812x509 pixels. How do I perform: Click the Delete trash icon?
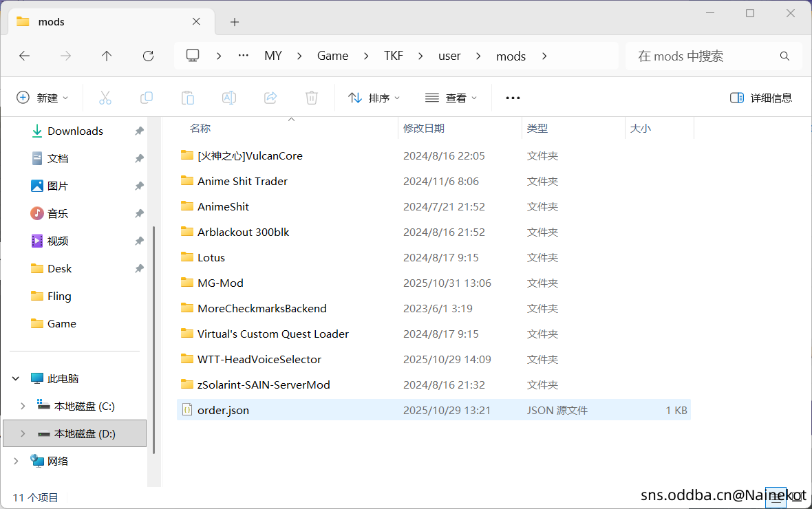point(312,98)
